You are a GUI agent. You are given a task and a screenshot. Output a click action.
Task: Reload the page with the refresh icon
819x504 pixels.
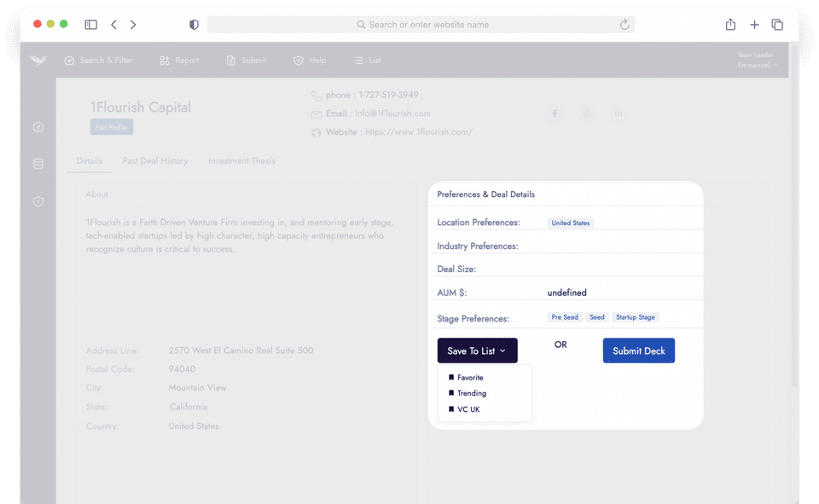coord(624,25)
